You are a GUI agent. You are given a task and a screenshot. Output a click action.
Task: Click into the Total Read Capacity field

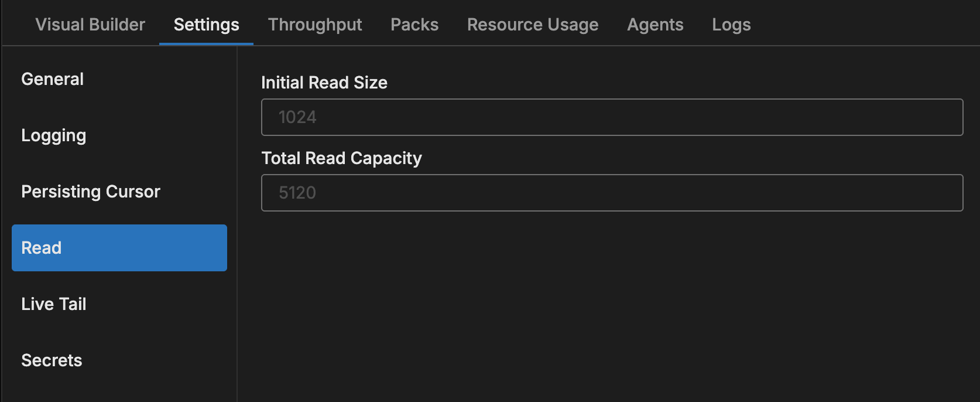coord(612,193)
